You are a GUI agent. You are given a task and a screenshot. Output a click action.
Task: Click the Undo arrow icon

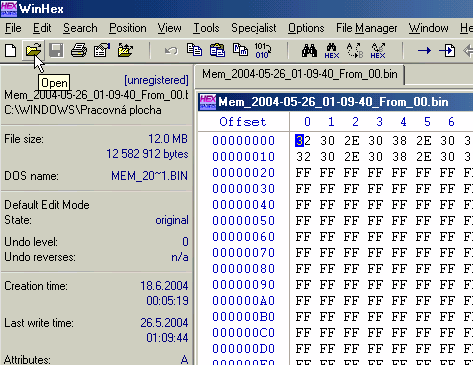pos(171,51)
